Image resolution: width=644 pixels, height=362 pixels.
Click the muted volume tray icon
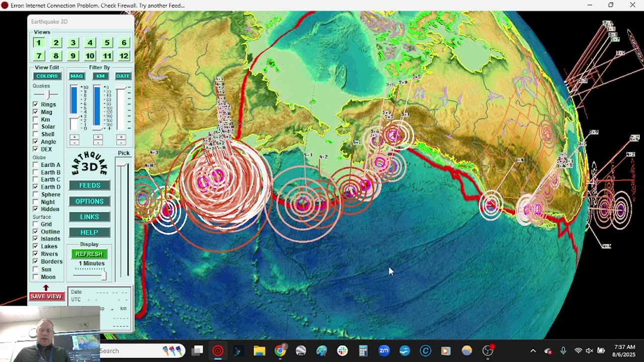[x=589, y=350]
